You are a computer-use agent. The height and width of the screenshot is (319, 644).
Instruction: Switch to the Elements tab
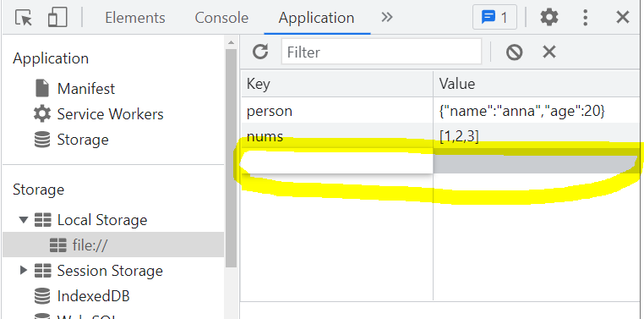click(x=135, y=18)
